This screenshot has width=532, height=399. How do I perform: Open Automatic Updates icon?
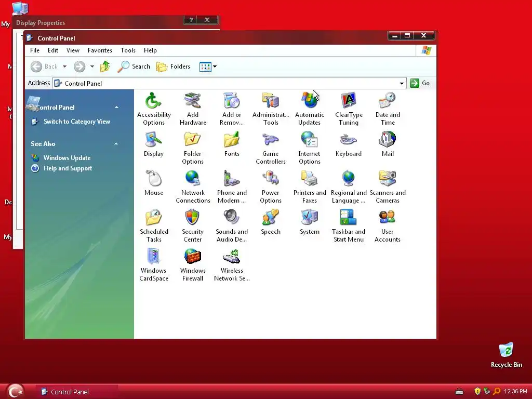point(310,109)
